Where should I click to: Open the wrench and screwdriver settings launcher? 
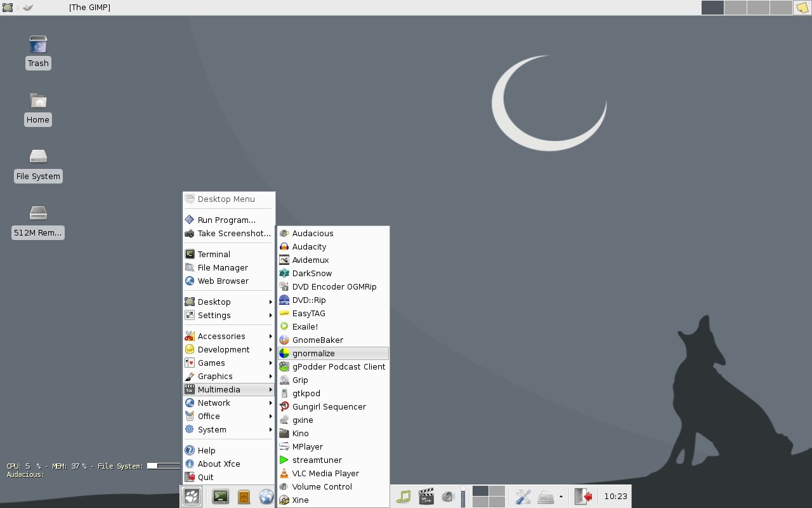coord(523,497)
